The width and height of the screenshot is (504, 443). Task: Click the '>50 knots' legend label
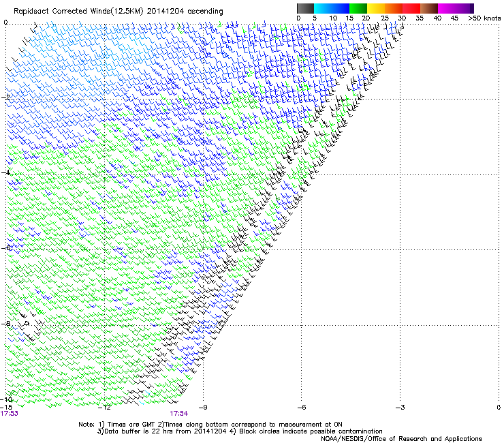click(x=484, y=18)
